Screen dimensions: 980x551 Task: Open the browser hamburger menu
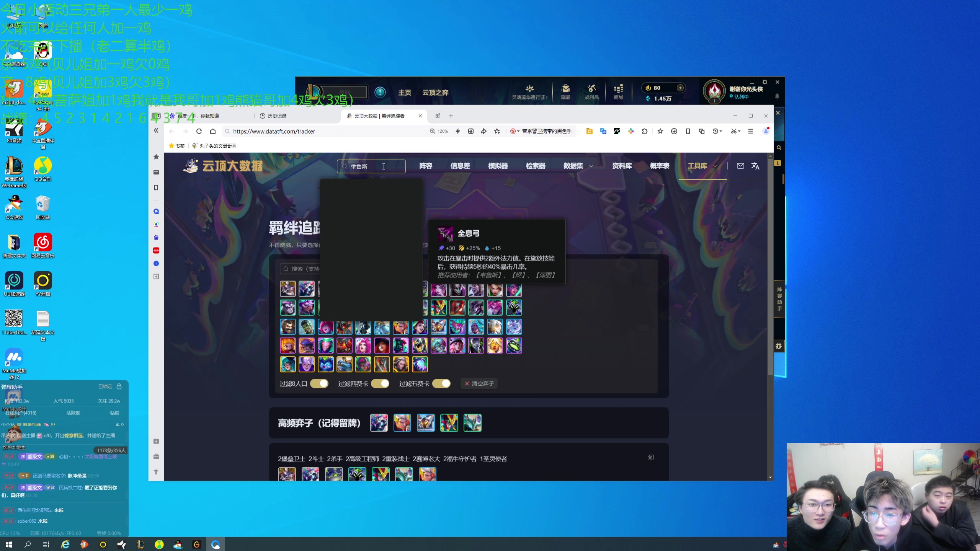(x=751, y=131)
